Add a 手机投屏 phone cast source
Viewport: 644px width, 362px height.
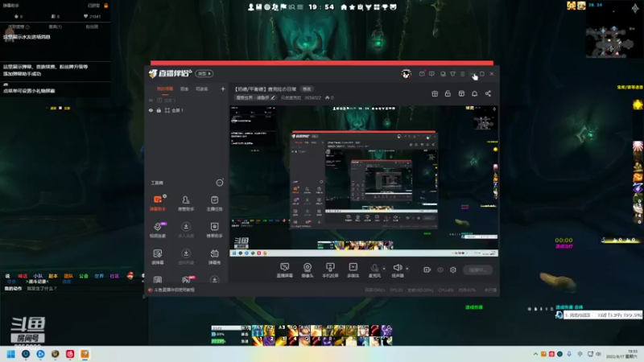pos(330,270)
